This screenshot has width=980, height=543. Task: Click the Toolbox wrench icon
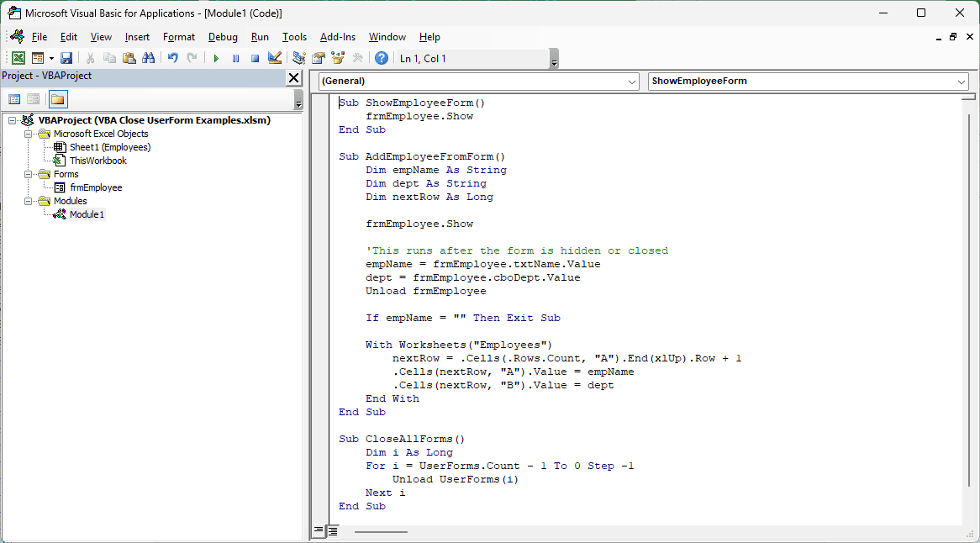click(357, 58)
